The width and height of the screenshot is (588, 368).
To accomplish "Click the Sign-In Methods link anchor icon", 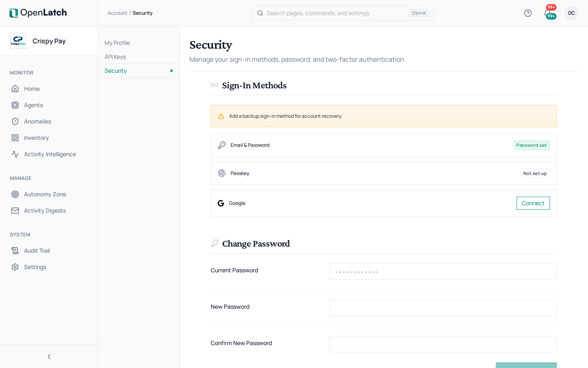I will [215, 85].
